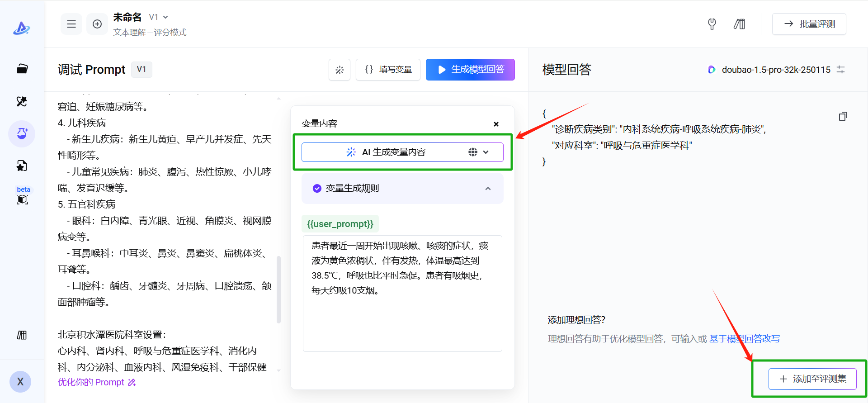Open the AI 生成变量内容 dropdown arrow
The height and width of the screenshot is (403, 868).
tap(486, 152)
